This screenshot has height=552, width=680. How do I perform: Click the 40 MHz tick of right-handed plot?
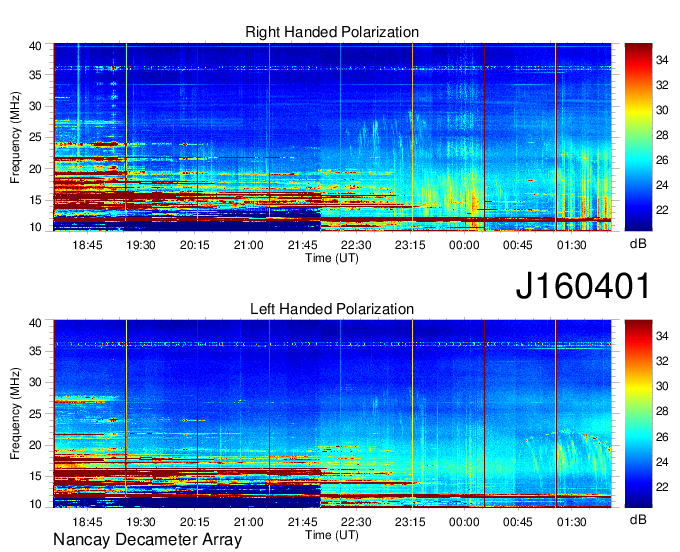[x=35, y=46]
